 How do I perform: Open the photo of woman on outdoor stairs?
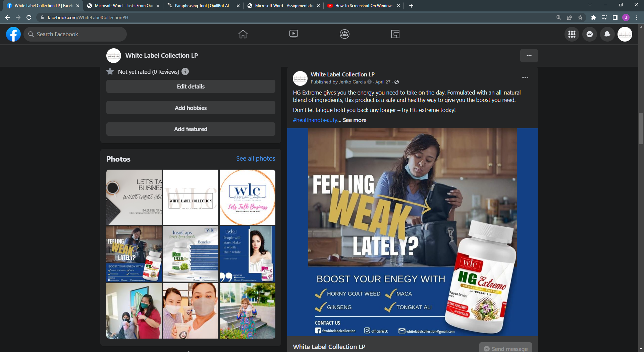coord(248,311)
